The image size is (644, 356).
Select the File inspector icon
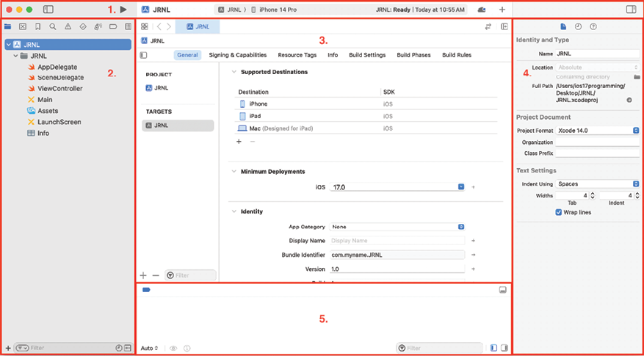[x=563, y=26]
